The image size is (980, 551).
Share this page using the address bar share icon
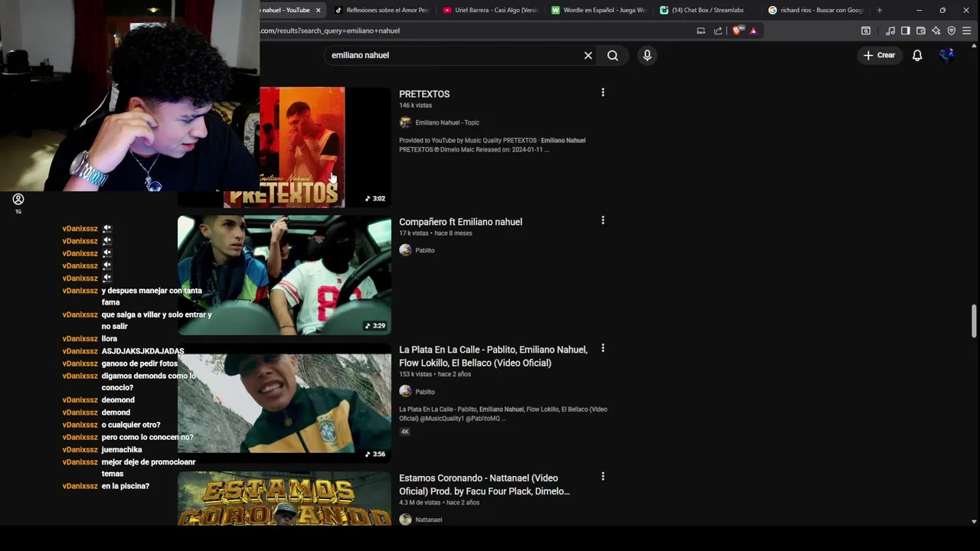click(x=718, y=31)
